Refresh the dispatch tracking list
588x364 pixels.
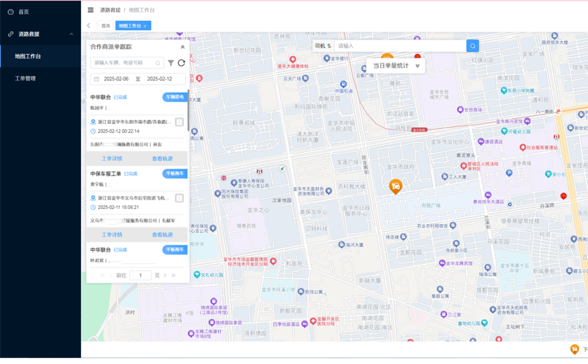[x=181, y=63]
